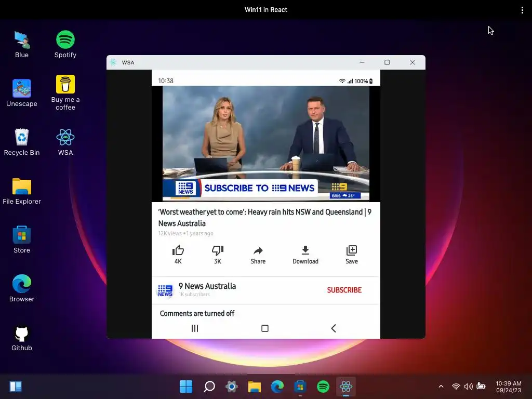This screenshot has height=399, width=532.
Task: Close the WSA window
Action: pyautogui.click(x=412, y=62)
